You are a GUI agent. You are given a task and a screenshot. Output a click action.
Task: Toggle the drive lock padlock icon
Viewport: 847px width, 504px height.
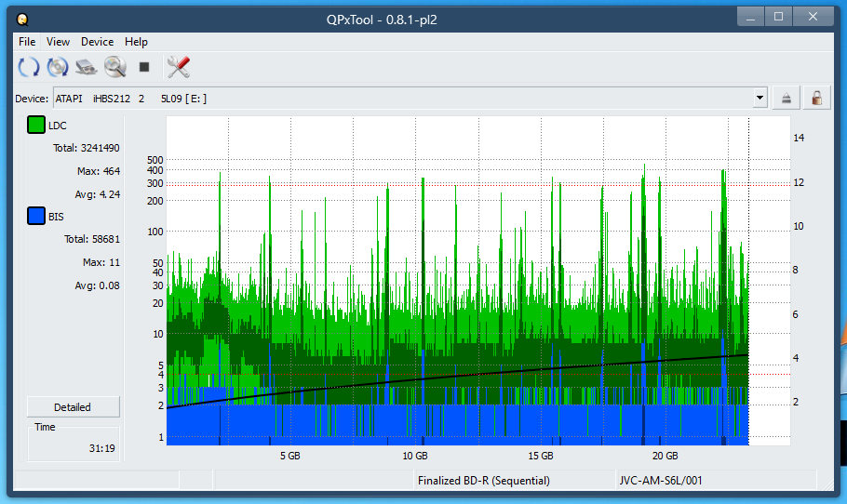click(816, 99)
